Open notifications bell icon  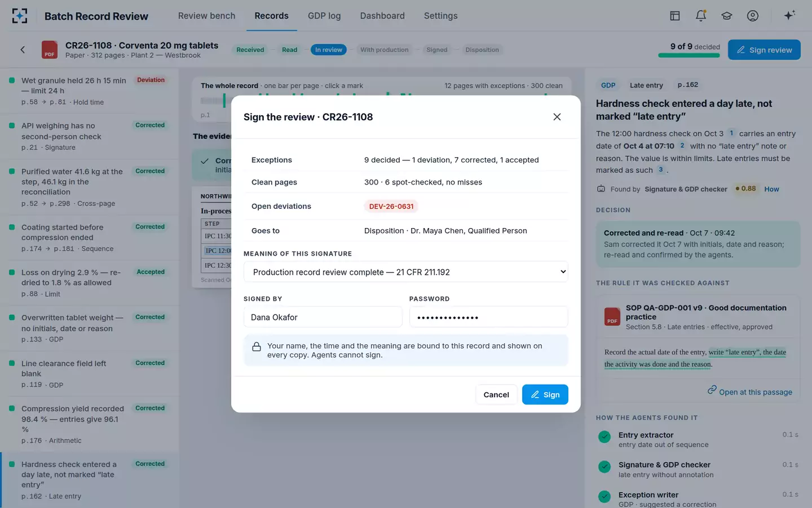tap(701, 16)
